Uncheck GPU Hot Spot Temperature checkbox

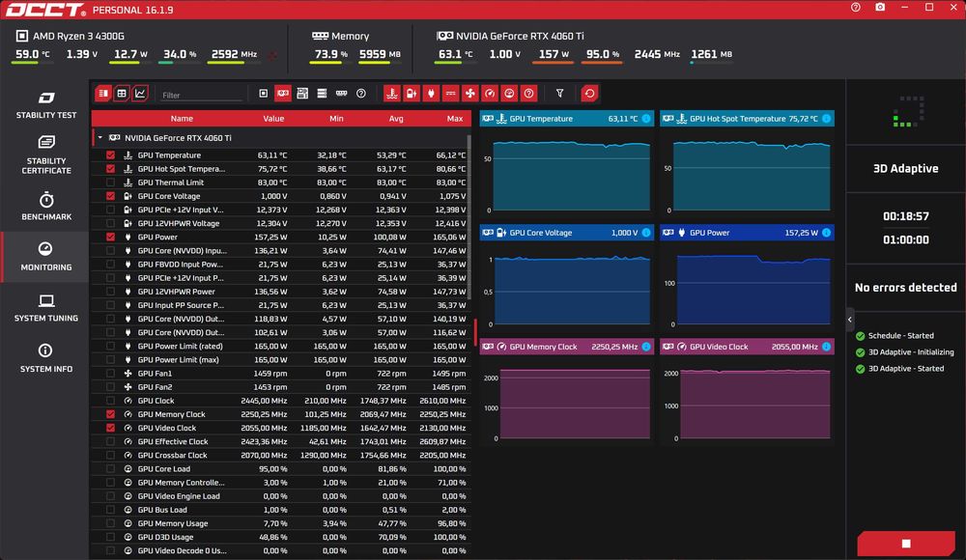pyautogui.click(x=110, y=169)
